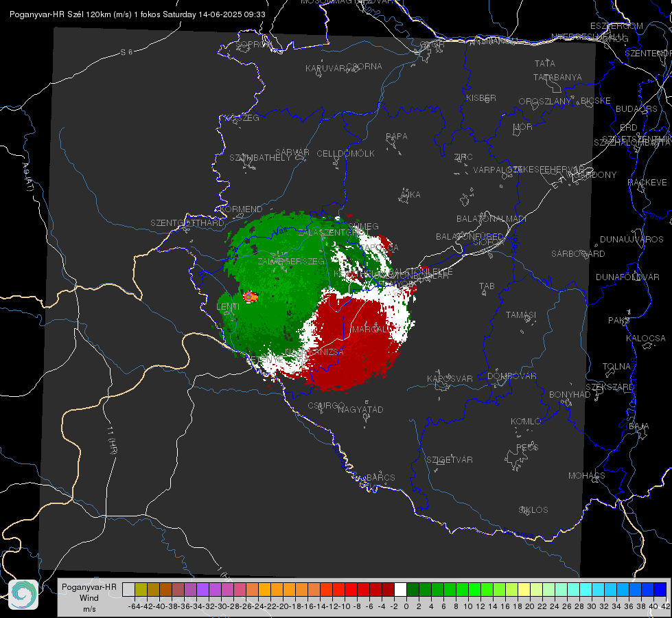The height and width of the screenshot is (618, 672).
Task: Click the BALATONFURED town label
Action: (470, 237)
